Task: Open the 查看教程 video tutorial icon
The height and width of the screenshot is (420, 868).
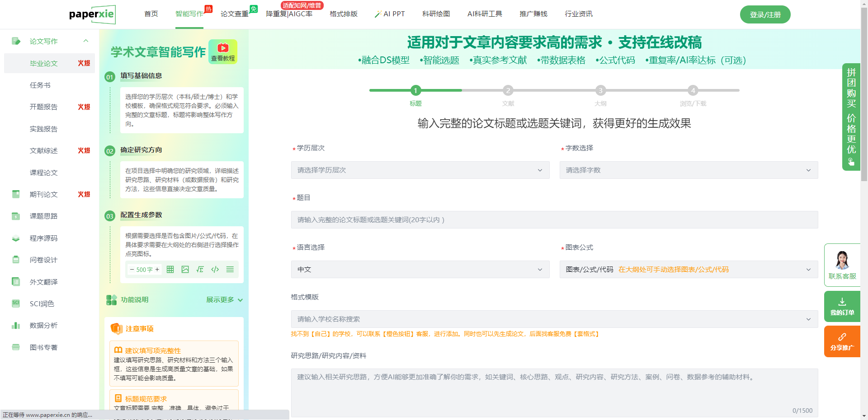Action: 223,51
